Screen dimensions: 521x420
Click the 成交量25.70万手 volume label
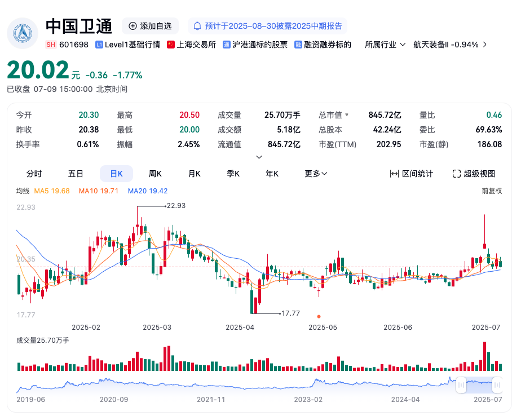(43, 341)
